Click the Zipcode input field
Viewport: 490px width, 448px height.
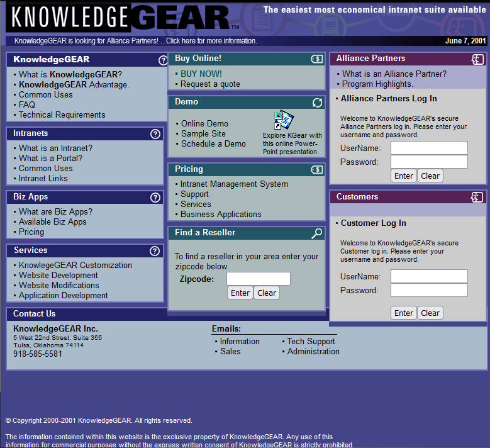(x=259, y=279)
